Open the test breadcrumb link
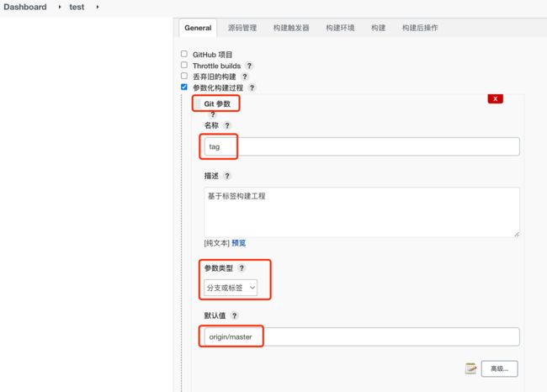This screenshot has width=547, height=392. pyautogui.click(x=77, y=7)
